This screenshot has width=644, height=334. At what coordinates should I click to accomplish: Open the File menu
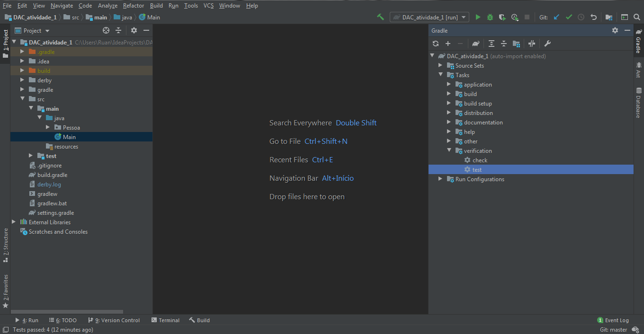[x=7, y=6]
